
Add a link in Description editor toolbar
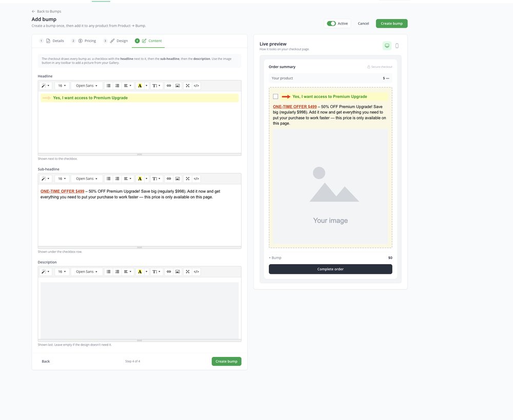click(169, 271)
